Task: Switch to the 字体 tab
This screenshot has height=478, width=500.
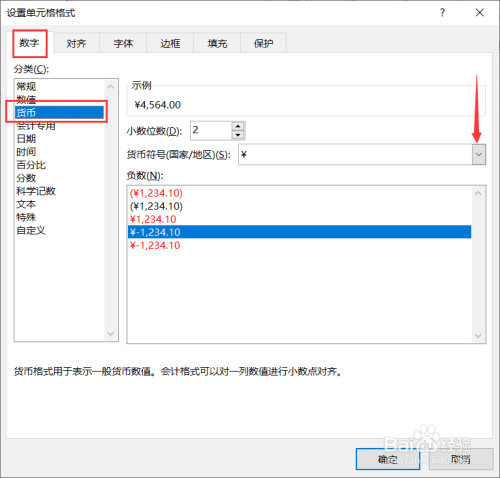Action: tap(123, 43)
